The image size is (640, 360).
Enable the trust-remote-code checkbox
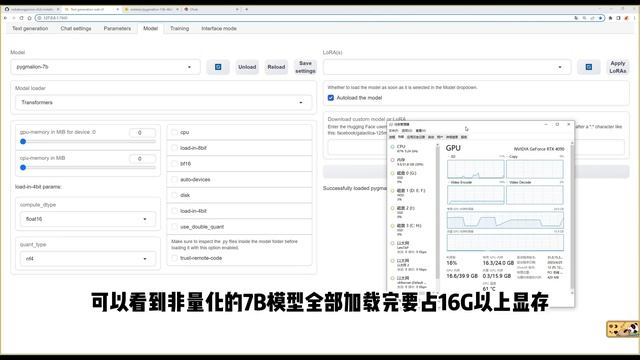pos(175,258)
